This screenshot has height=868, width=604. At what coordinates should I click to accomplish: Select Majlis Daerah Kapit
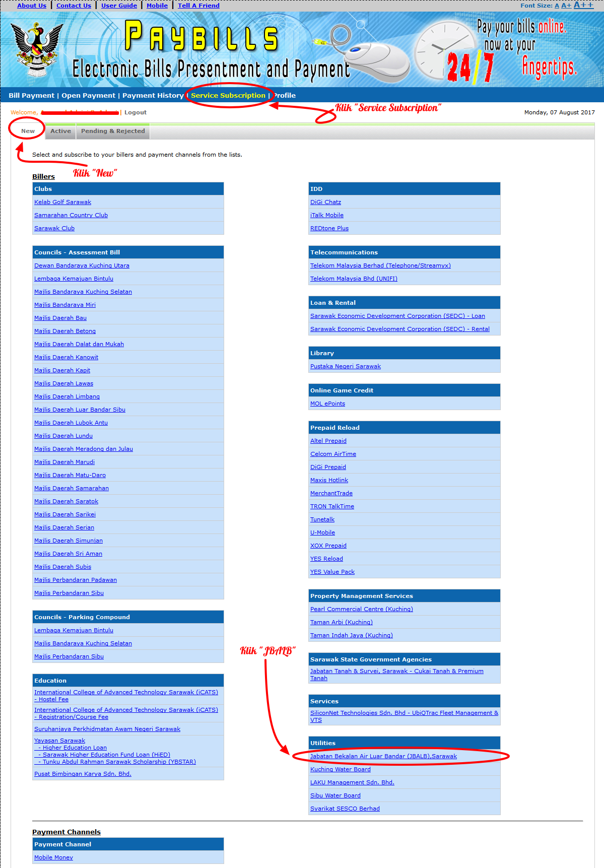click(62, 370)
